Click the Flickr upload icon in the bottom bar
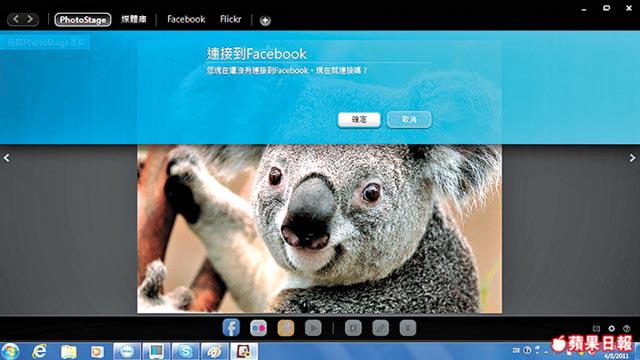The width and height of the screenshot is (640, 360). 258,328
